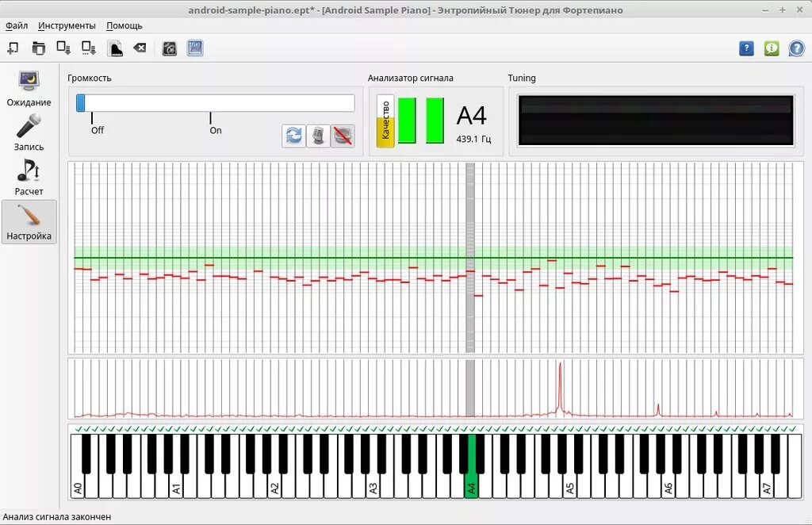Screen dimensions: 812x525
Task: Click the 439.1 Гц frequency reading
Action: (x=473, y=139)
